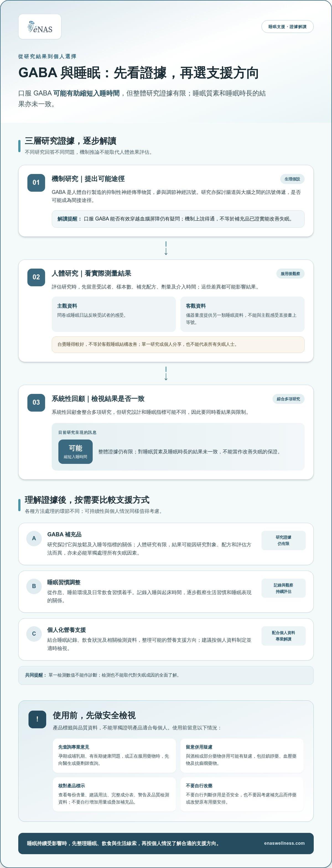
Task: Click the 先查詢專業意見 card
Action: 114,755
